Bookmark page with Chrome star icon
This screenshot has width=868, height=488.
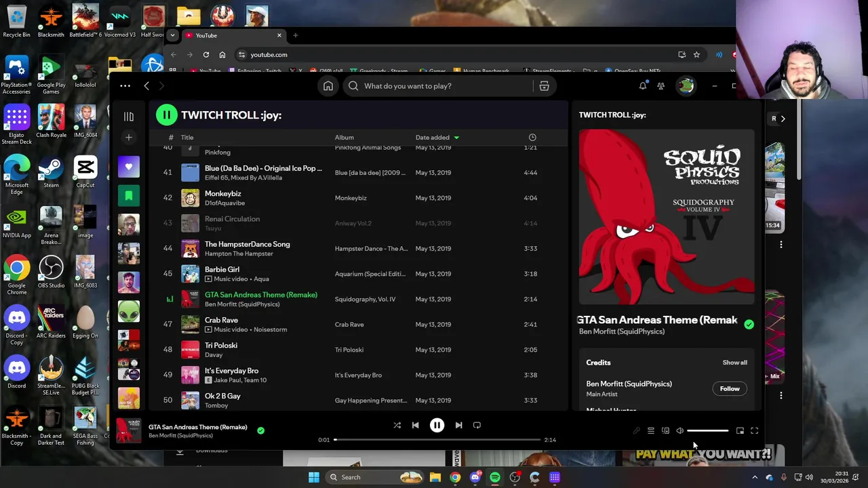pyautogui.click(x=696, y=55)
